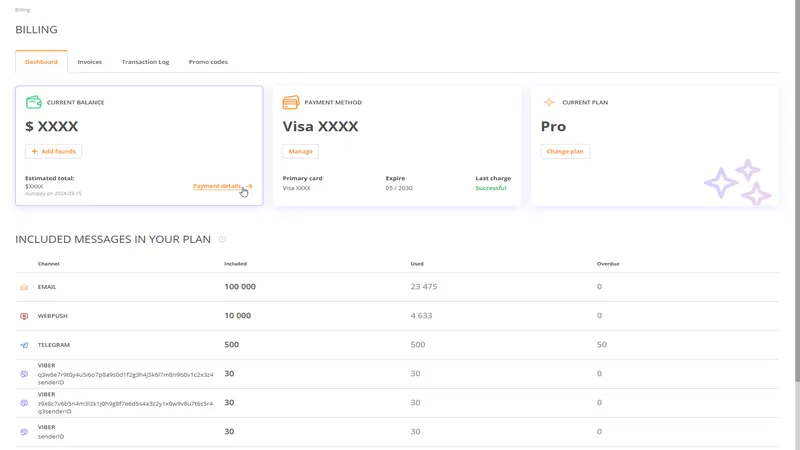Click the Viber icon in the last row
This screenshot has height=450, width=800.
(x=24, y=432)
